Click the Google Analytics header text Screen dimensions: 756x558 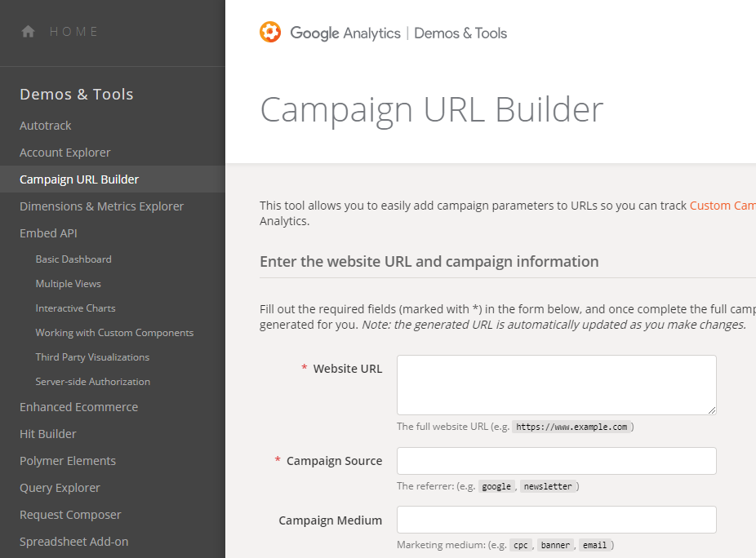click(345, 33)
